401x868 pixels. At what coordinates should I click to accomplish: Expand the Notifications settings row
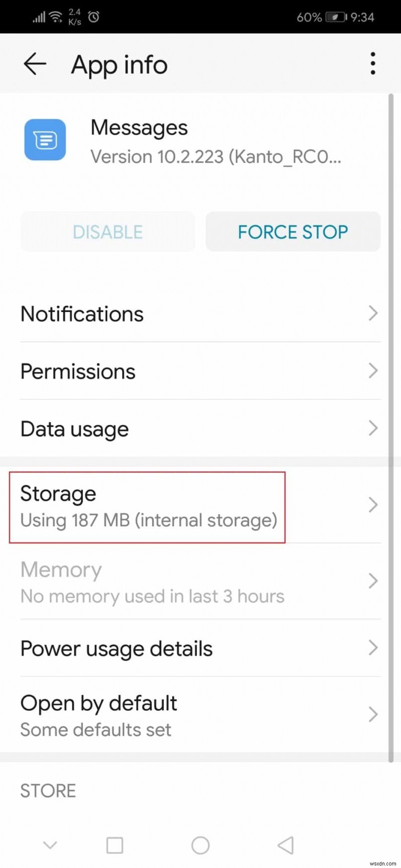pyautogui.click(x=200, y=314)
